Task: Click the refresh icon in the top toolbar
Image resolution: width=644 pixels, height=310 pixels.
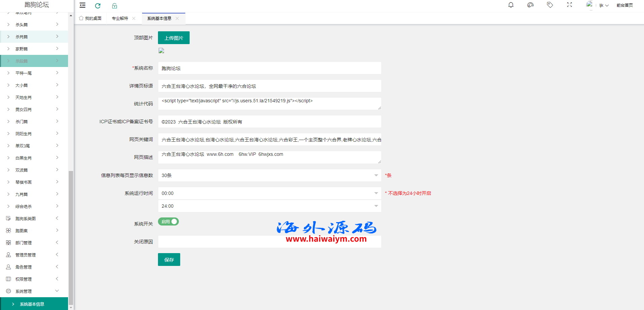Action: 98,6
